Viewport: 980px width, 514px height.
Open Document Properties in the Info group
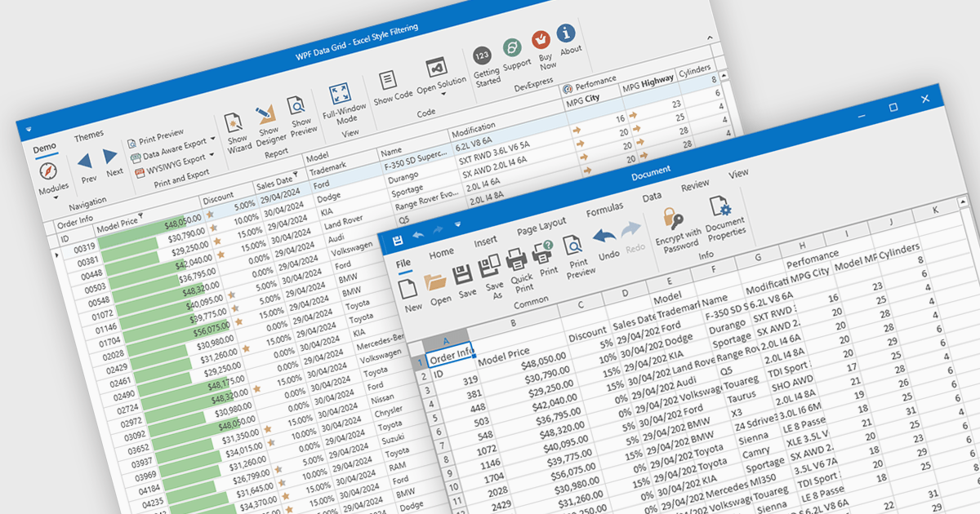pyautogui.click(x=720, y=207)
